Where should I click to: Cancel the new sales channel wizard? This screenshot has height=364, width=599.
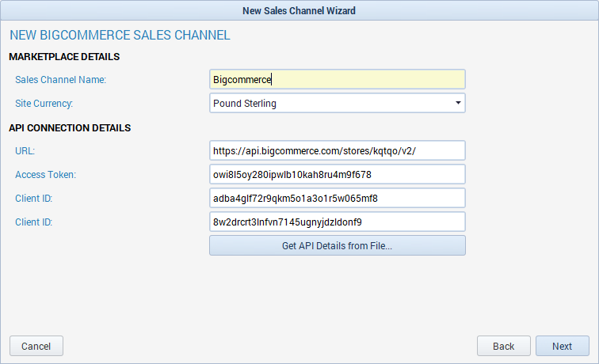pos(36,346)
